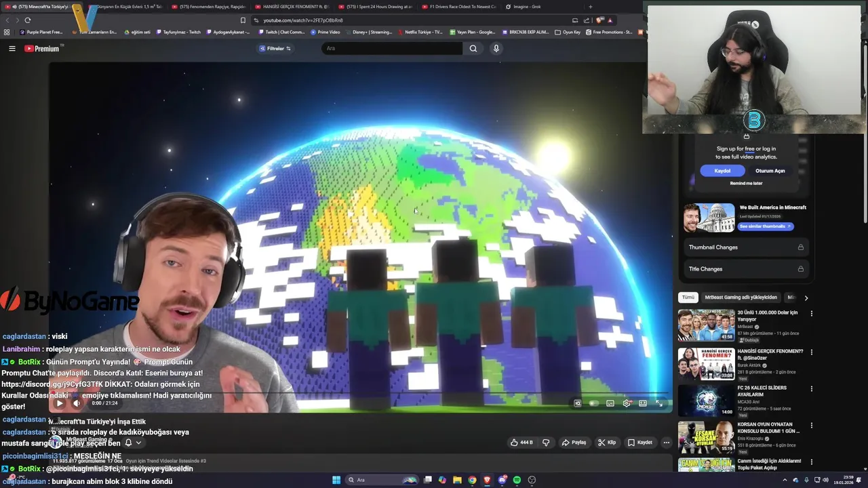
Task: Open 'FC 26 KALECİ SLIDERS AYARLARIM' video title
Action: [762, 391]
